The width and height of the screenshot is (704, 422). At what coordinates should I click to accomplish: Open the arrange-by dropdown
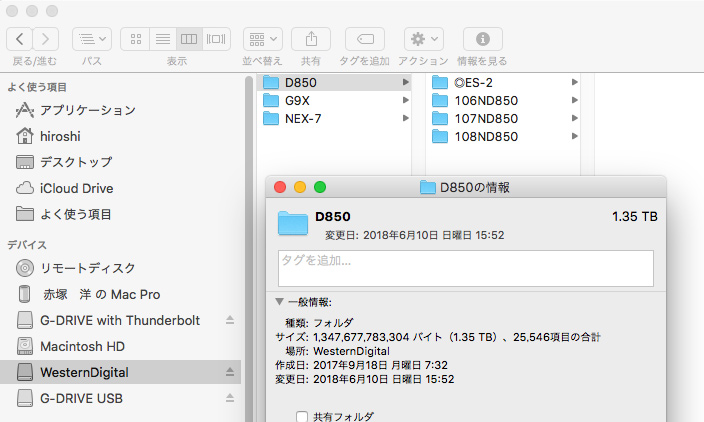pyautogui.click(x=263, y=39)
